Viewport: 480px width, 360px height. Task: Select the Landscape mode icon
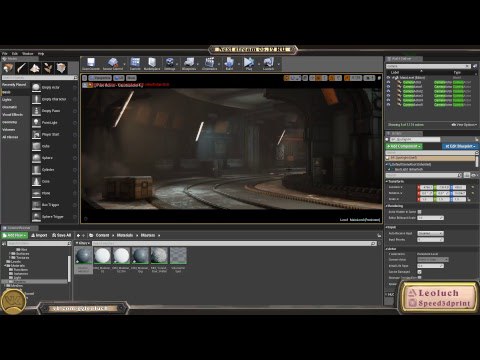[x=35, y=68]
